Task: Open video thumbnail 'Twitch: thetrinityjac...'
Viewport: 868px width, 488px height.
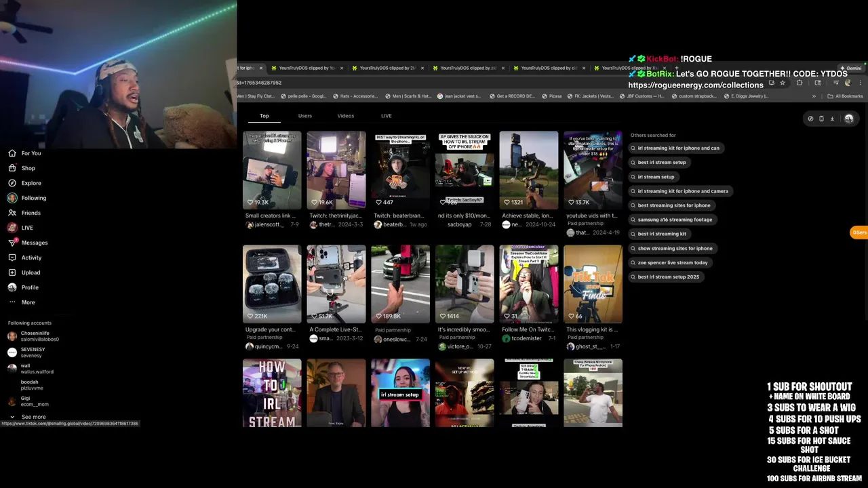Action: click(336, 170)
